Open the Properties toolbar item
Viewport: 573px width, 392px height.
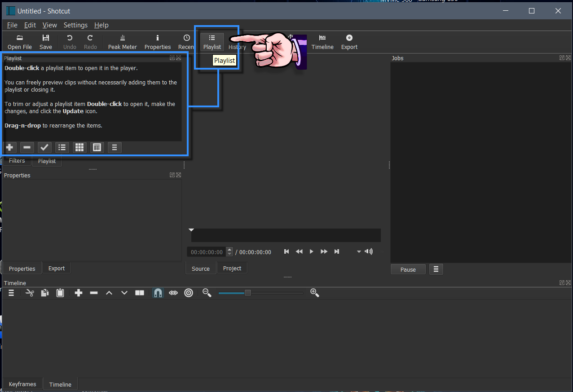158,42
